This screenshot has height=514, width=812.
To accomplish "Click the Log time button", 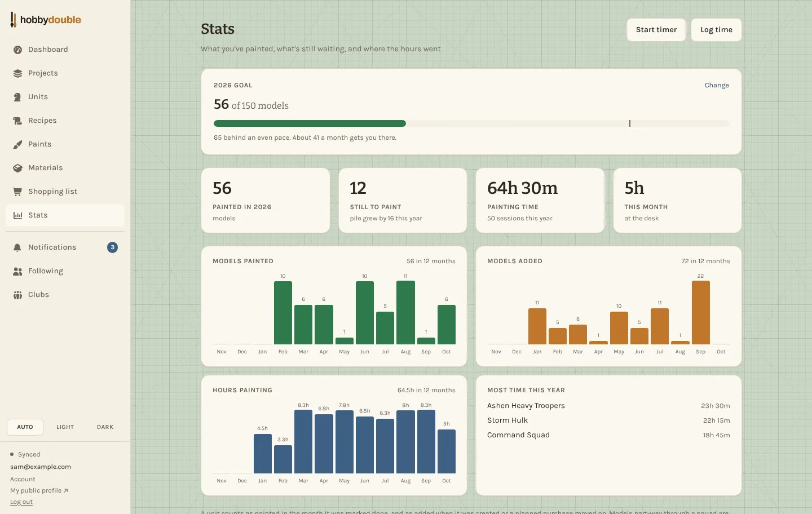I will (x=716, y=30).
